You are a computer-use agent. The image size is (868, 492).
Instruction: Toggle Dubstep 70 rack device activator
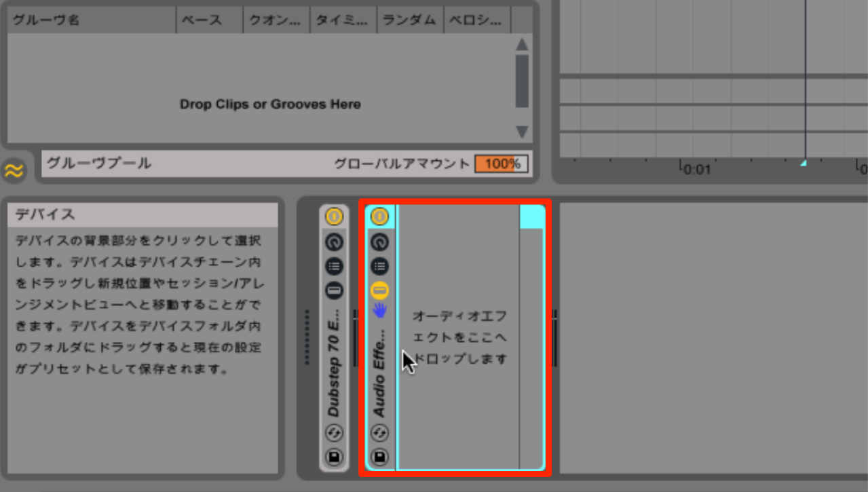point(334,216)
